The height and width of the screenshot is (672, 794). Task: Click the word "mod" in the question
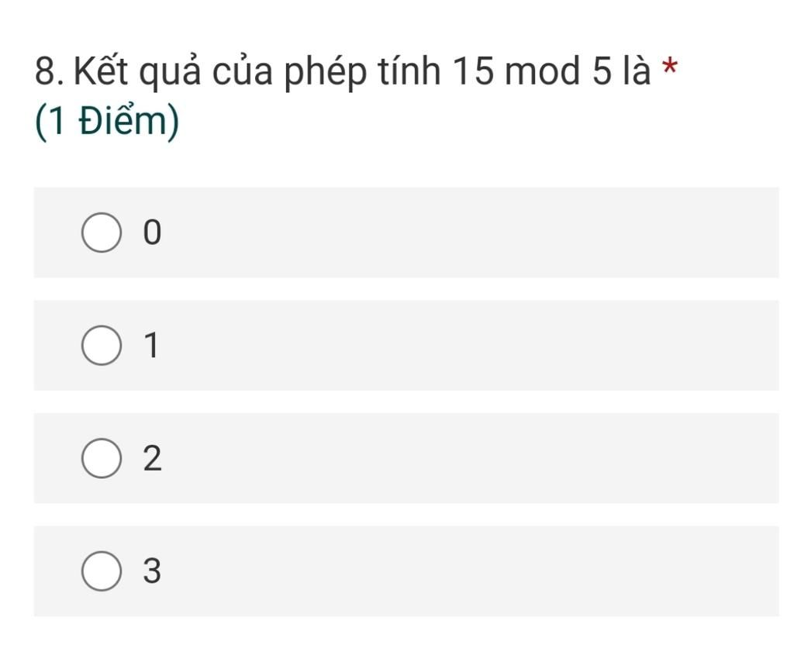[x=542, y=71]
